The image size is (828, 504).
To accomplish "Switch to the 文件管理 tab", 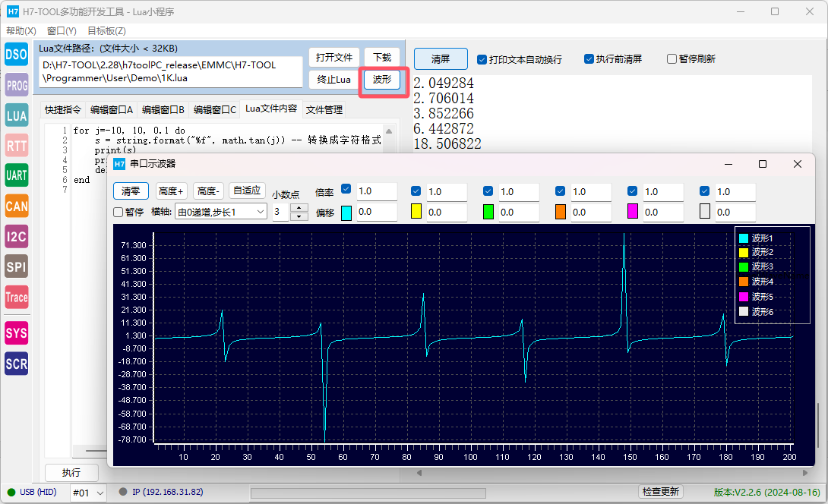I will point(324,110).
